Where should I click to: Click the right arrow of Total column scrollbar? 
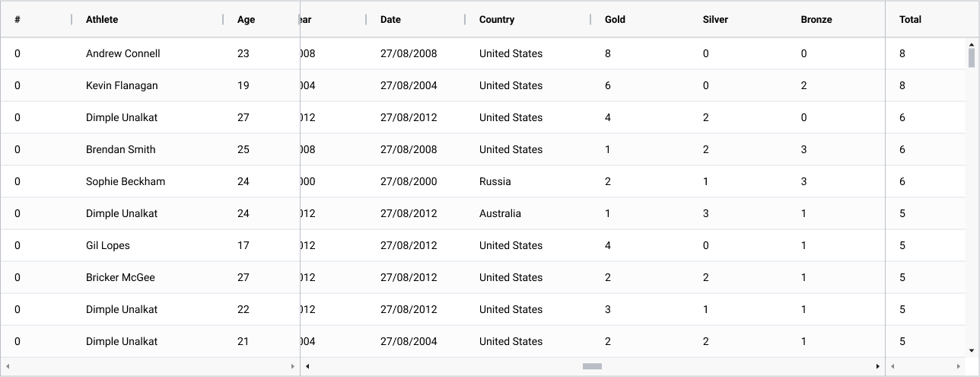click(957, 366)
